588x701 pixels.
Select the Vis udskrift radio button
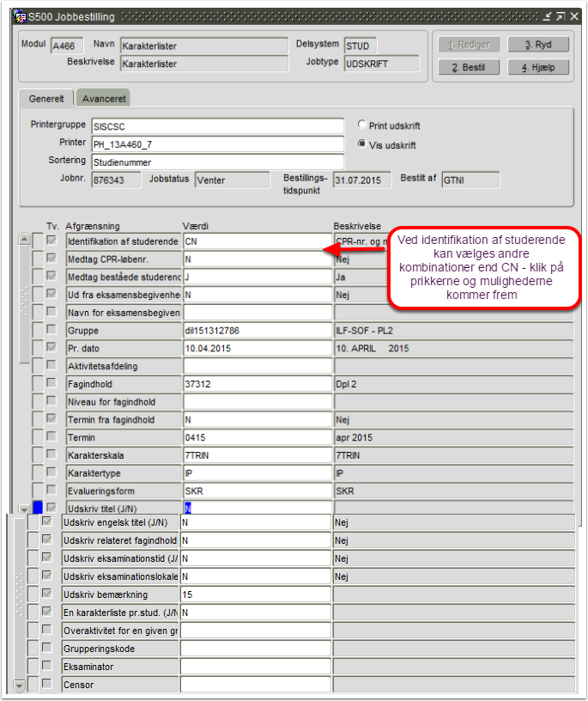pyautogui.click(x=362, y=144)
